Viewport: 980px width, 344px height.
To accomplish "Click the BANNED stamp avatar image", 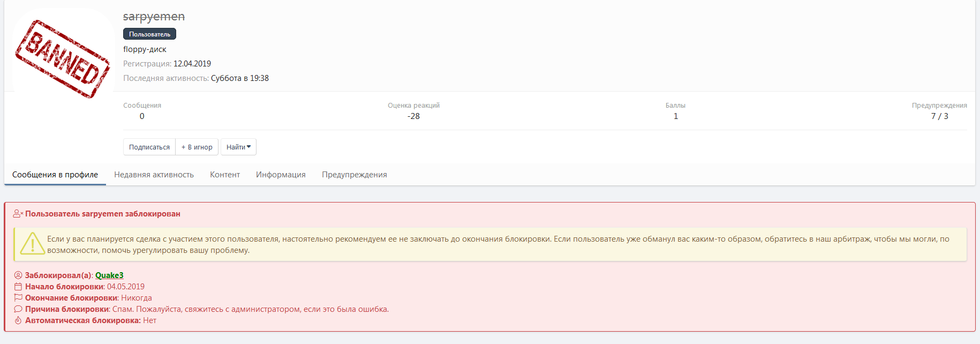I will click(63, 59).
